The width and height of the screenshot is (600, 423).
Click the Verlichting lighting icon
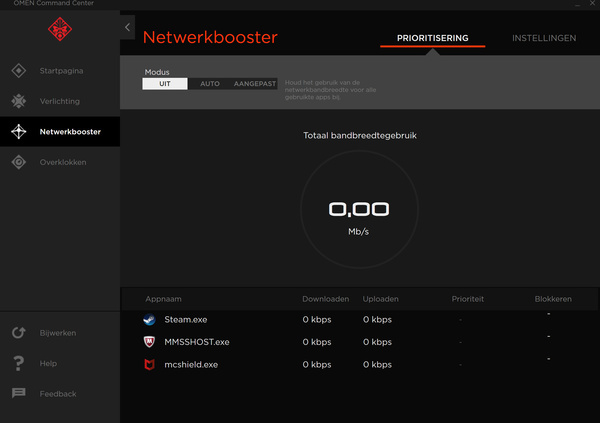tap(18, 101)
